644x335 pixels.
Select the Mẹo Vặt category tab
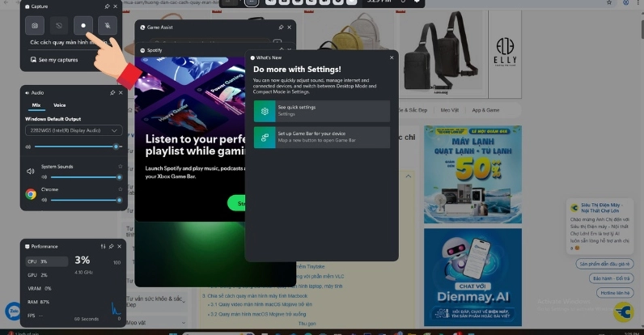coord(449,110)
